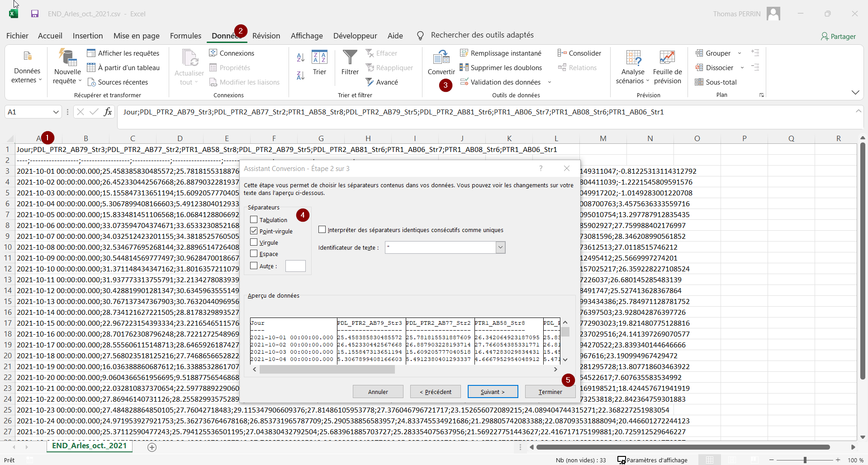This screenshot has height=465, width=868.
Task: Click the insert function fx icon
Action: click(x=108, y=112)
